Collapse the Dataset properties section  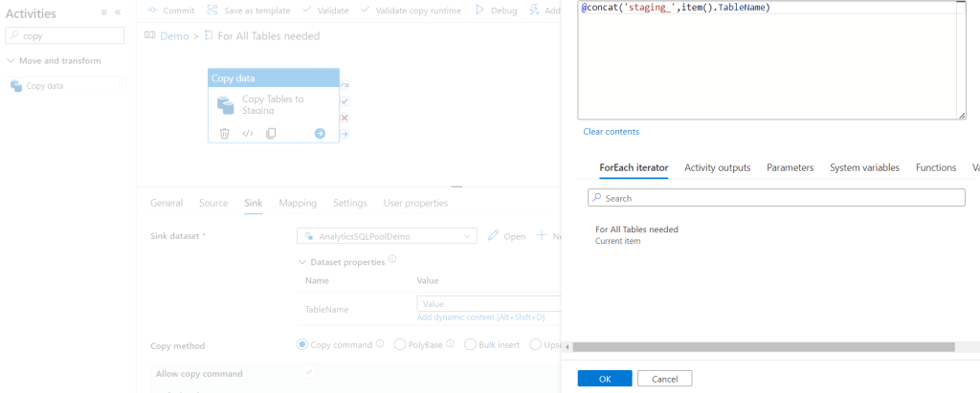(x=303, y=262)
